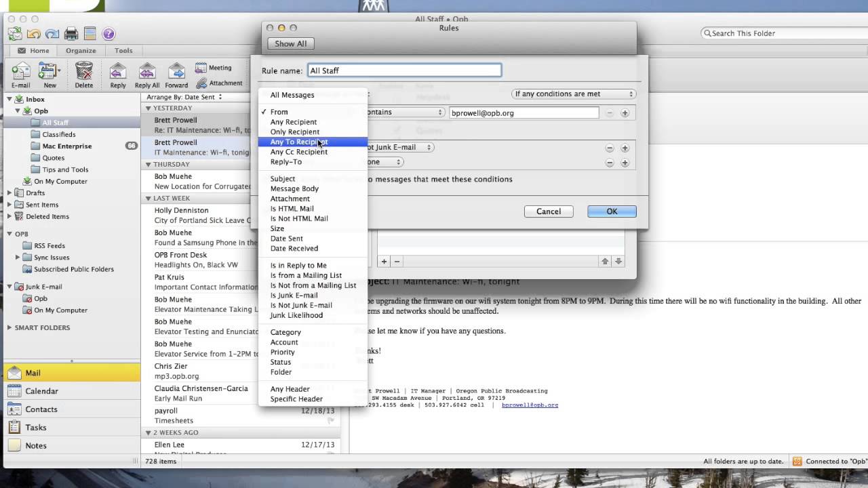Open the Calendar view
The width and height of the screenshot is (868, 488).
tap(71, 391)
